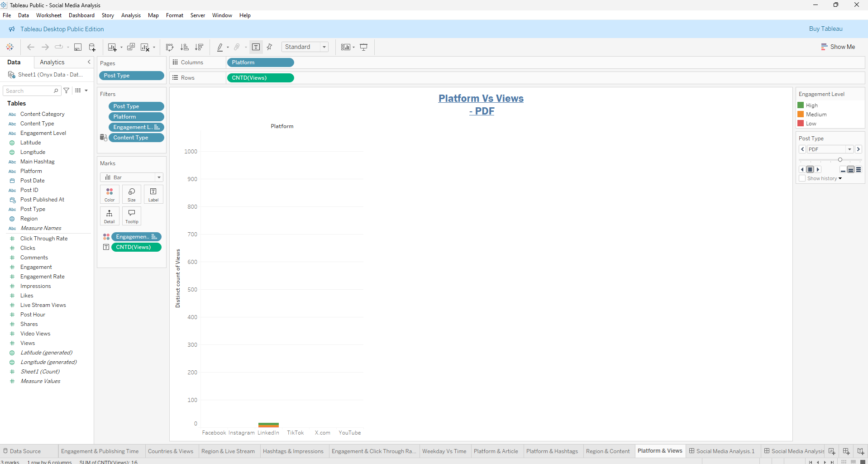Click the Color marks card button
The width and height of the screenshot is (868, 464).
(110, 194)
